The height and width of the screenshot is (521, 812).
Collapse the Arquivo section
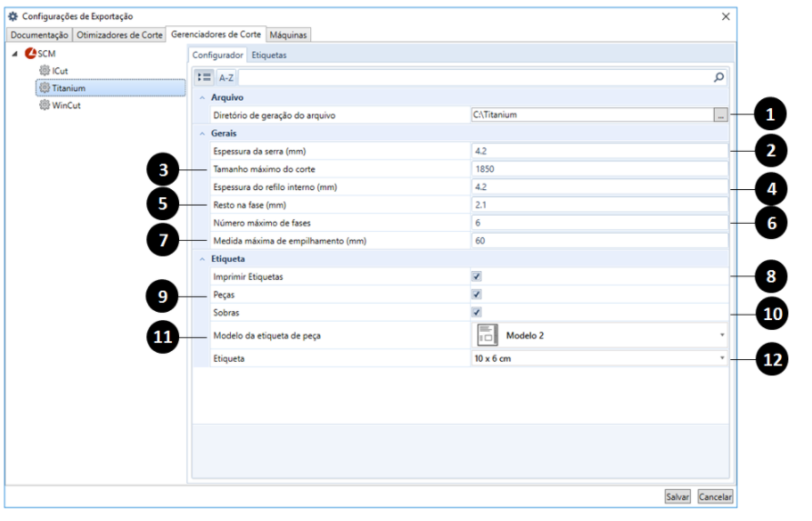[202, 98]
